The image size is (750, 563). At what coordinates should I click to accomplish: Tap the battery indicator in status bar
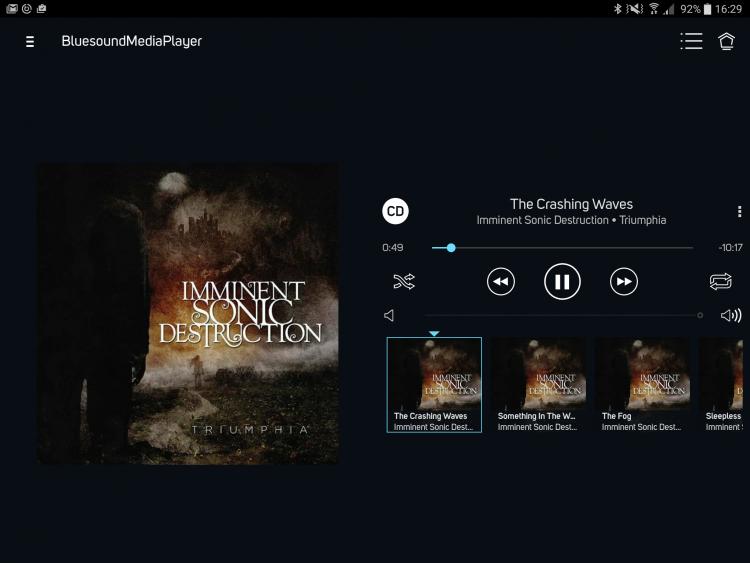707,9
